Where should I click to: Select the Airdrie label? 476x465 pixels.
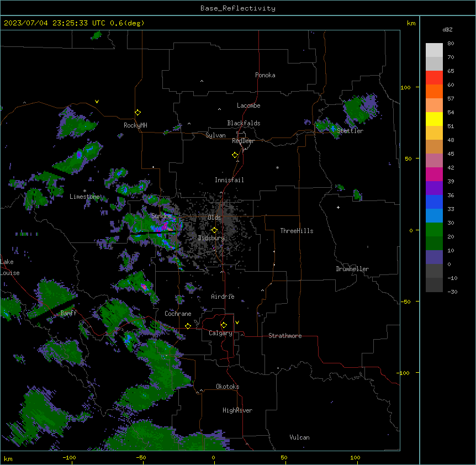click(x=223, y=297)
